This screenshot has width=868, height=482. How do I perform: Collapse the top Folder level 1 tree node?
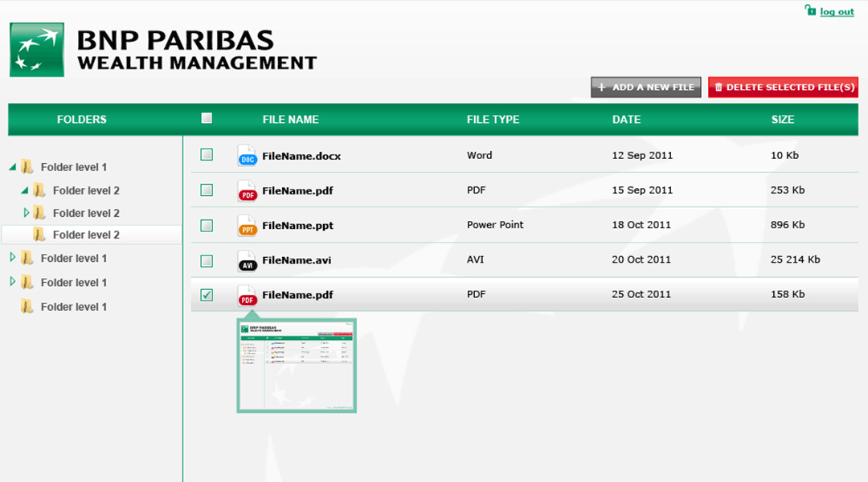[x=12, y=167]
